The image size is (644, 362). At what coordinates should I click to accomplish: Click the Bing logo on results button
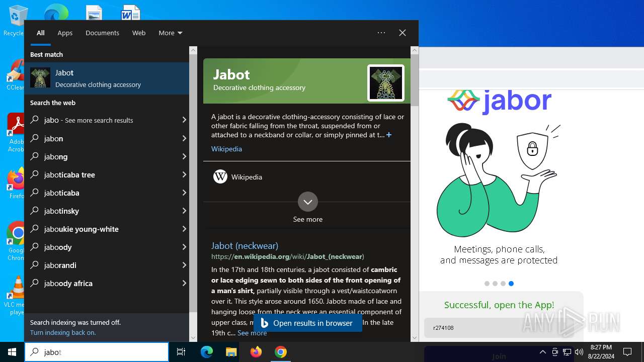pyautogui.click(x=265, y=323)
